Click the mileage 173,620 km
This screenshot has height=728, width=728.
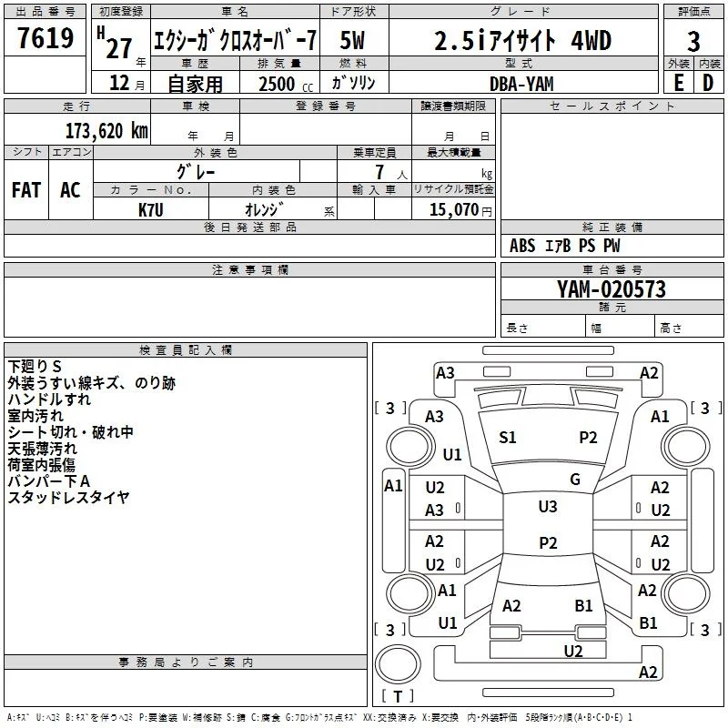tap(106, 131)
